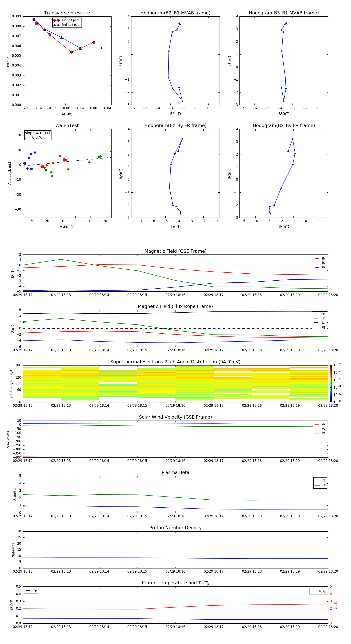The image size is (351, 644).
Task: Click the β_p entry in Plasma Beta legend
Action: (x=320, y=480)
